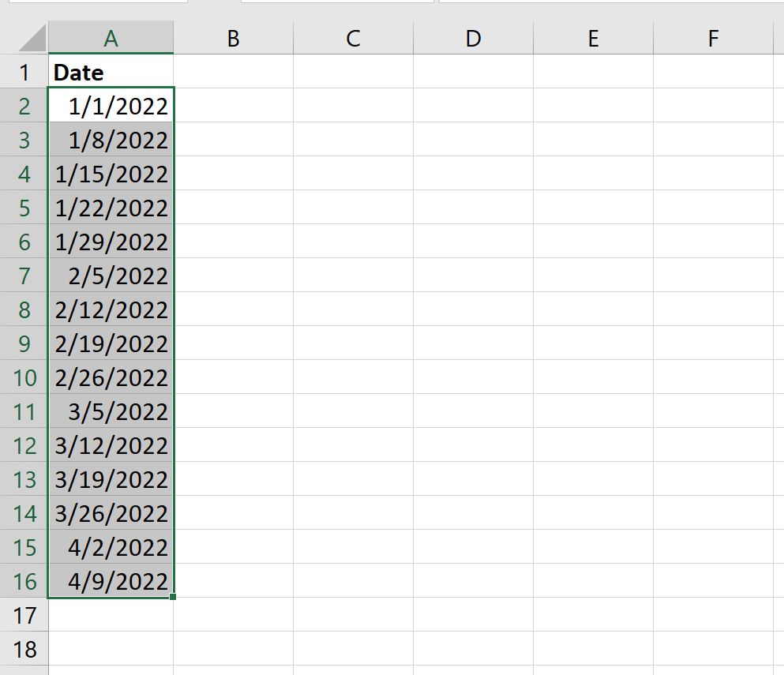Select column C header

(354, 38)
